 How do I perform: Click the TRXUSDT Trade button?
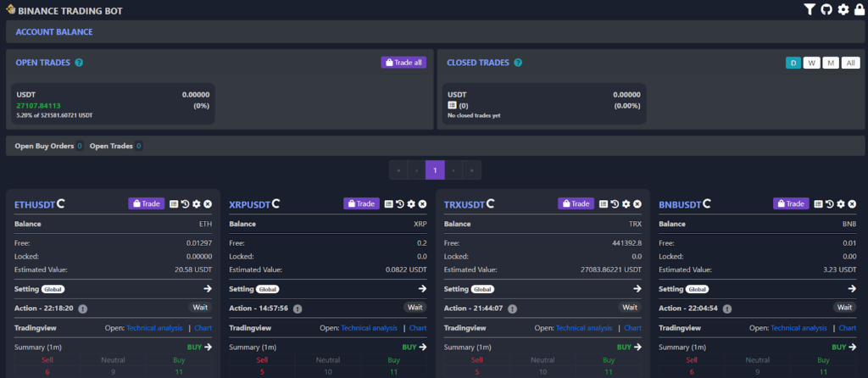click(576, 203)
